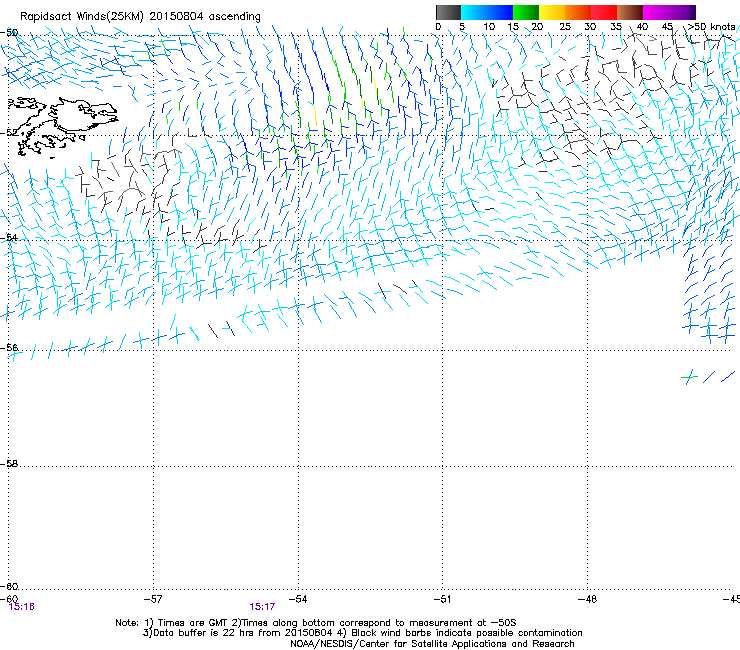Click the yellow-orange 20-25 knots color band
The image size is (740, 650).
pos(552,12)
